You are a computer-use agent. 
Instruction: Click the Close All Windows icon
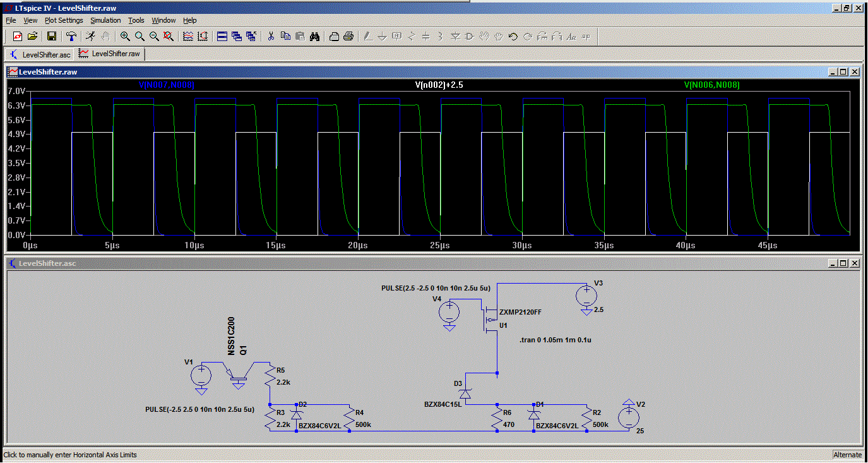(251, 37)
